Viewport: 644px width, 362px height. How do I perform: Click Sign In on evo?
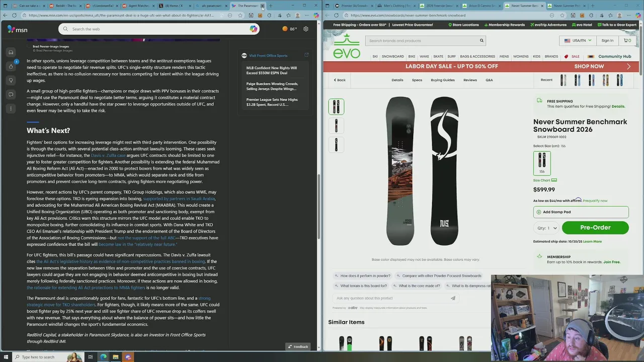click(x=607, y=41)
